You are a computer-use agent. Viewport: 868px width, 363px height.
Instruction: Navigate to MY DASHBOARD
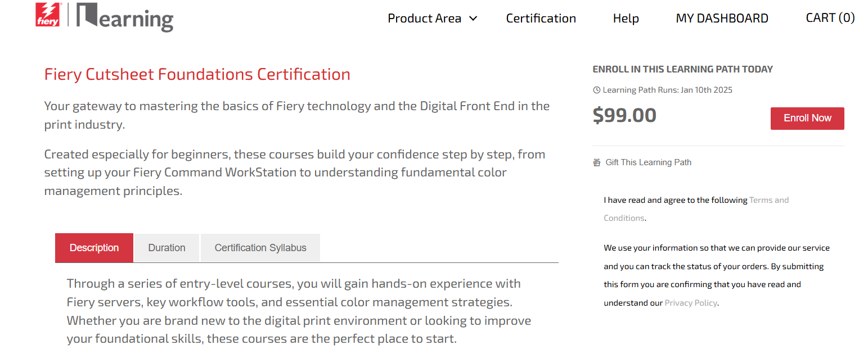point(722,19)
